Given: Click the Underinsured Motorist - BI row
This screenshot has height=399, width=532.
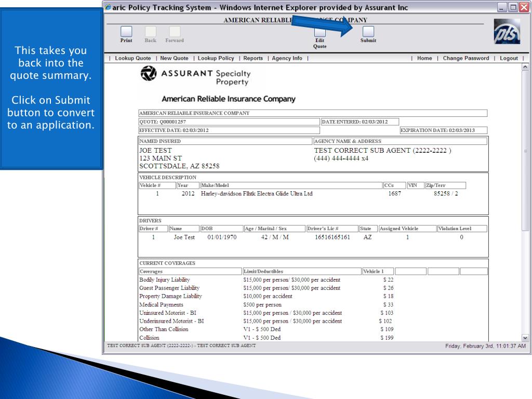Looking at the screenshot, I should 267,321.
